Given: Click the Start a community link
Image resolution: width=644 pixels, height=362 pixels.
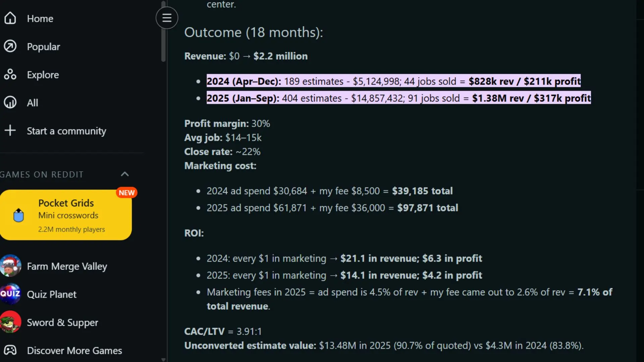Looking at the screenshot, I should click(x=66, y=131).
